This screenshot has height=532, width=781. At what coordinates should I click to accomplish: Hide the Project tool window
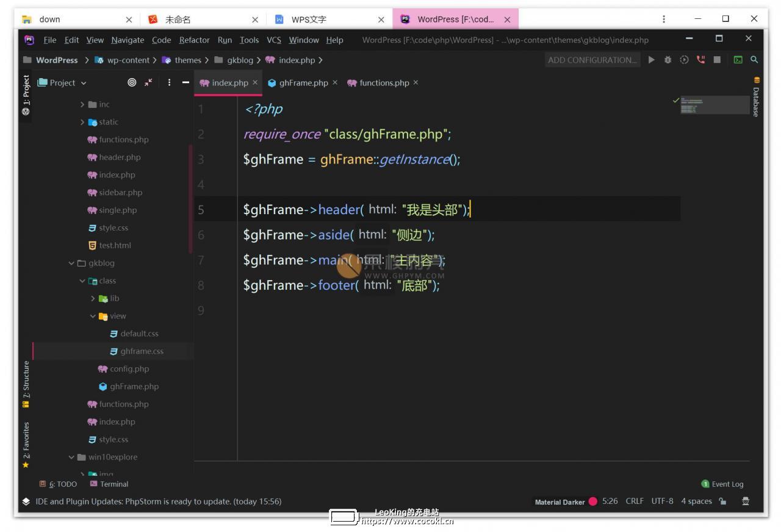(x=185, y=83)
